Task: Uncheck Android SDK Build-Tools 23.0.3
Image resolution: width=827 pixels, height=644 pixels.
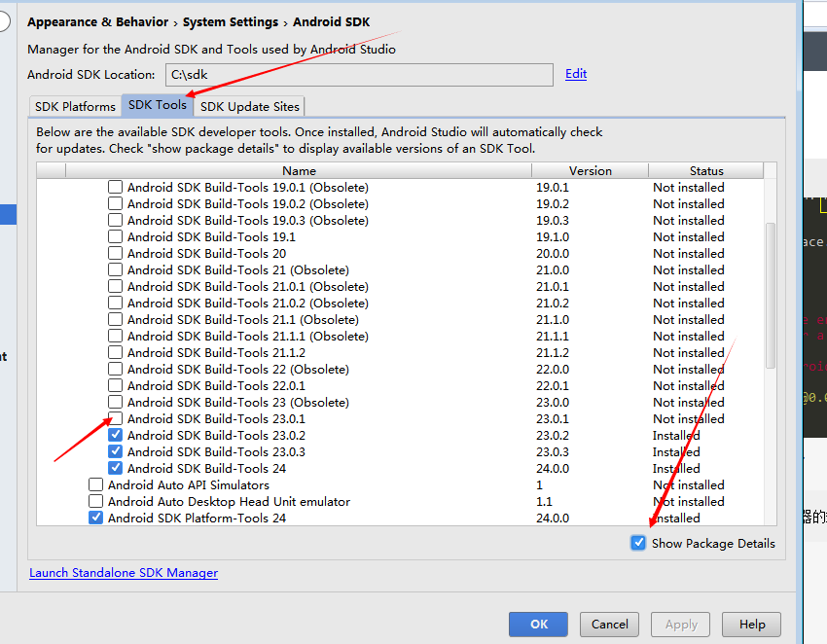Action: [x=115, y=451]
